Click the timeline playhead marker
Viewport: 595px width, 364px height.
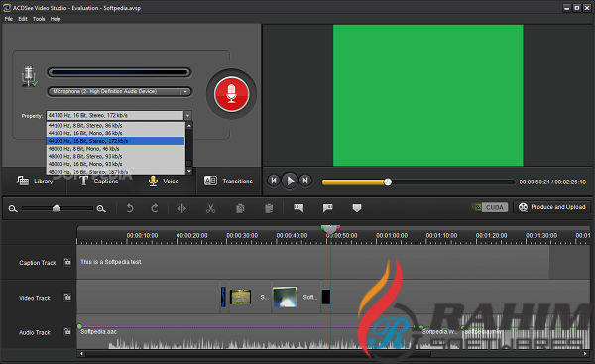tap(330, 229)
